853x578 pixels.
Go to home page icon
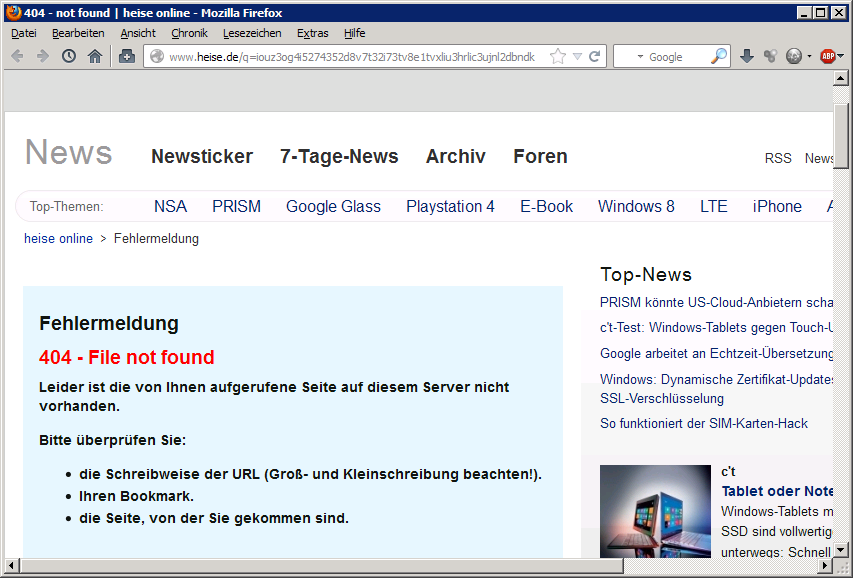click(95, 56)
